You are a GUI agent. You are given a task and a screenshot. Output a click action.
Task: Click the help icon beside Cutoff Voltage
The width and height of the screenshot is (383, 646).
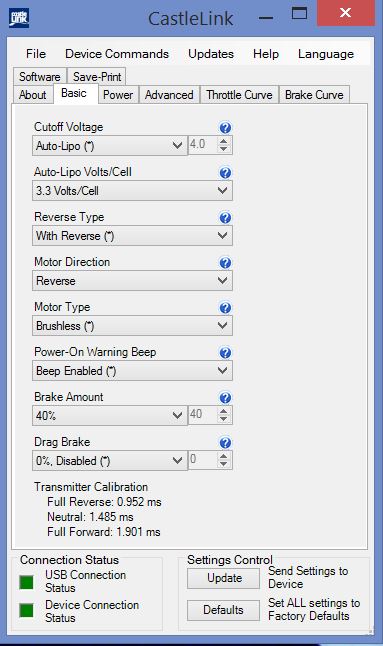point(225,128)
